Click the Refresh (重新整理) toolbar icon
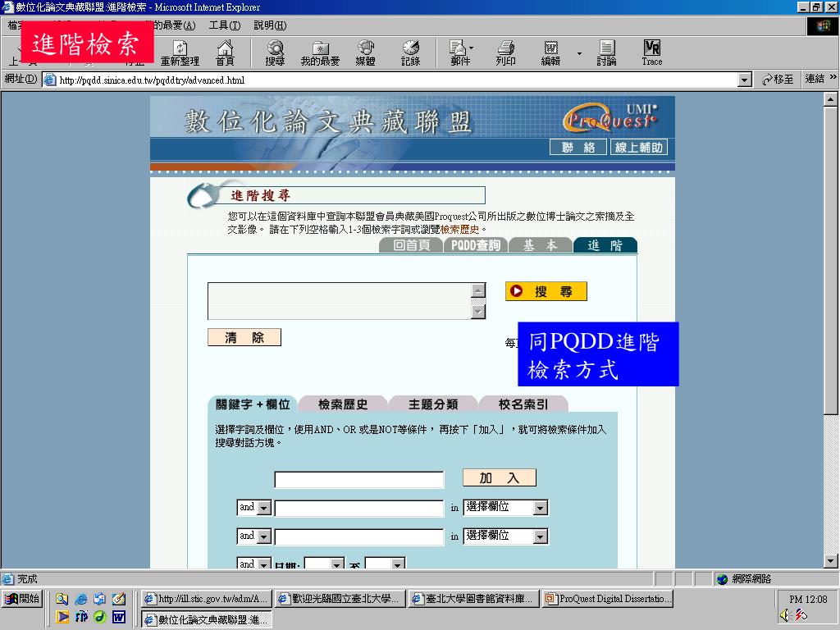840x630 pixels. click(180, 53)
